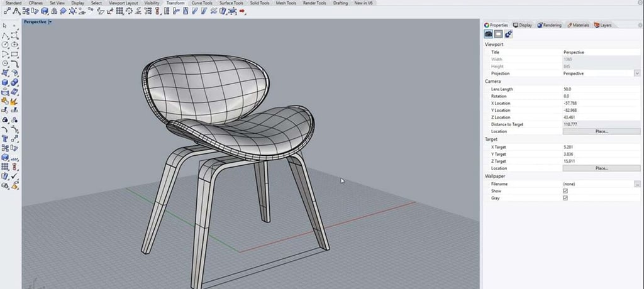Open the Perspective viewport title dropdown arrow
Image resolution: width=644 pixels, height=289 pixels.
coord(50,22)
